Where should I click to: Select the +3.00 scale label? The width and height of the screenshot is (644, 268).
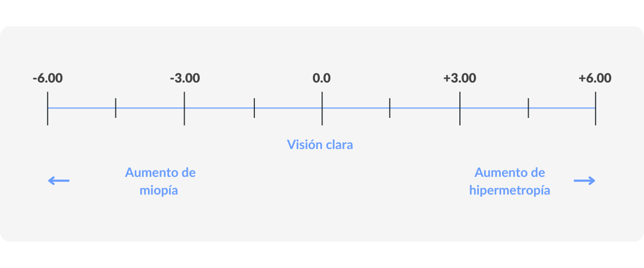(459, 78)
